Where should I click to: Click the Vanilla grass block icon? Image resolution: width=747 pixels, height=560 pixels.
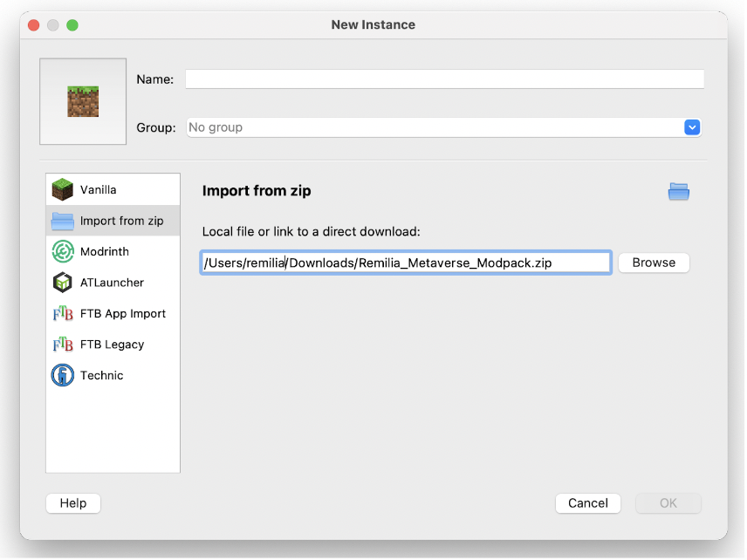(x=63, y=189)
